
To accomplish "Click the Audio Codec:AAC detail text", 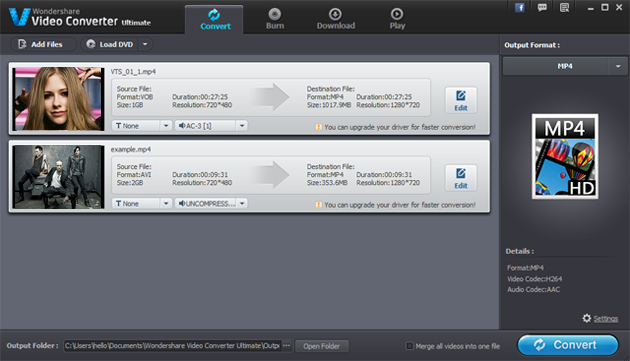I will [533, 289].
